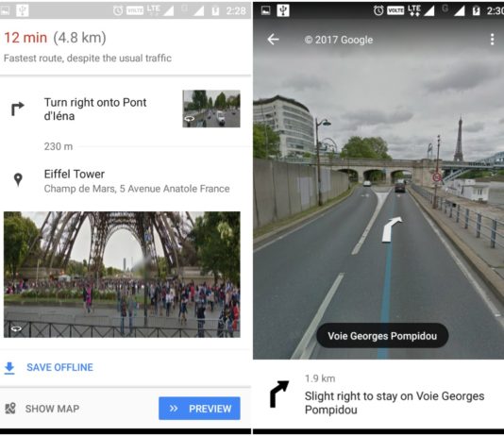
Task: Tap the back arrow in Street View
Action: 273,40
